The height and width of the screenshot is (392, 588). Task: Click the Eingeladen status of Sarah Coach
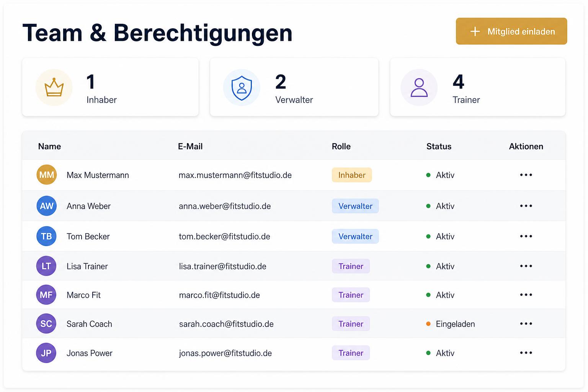[451, 324]
